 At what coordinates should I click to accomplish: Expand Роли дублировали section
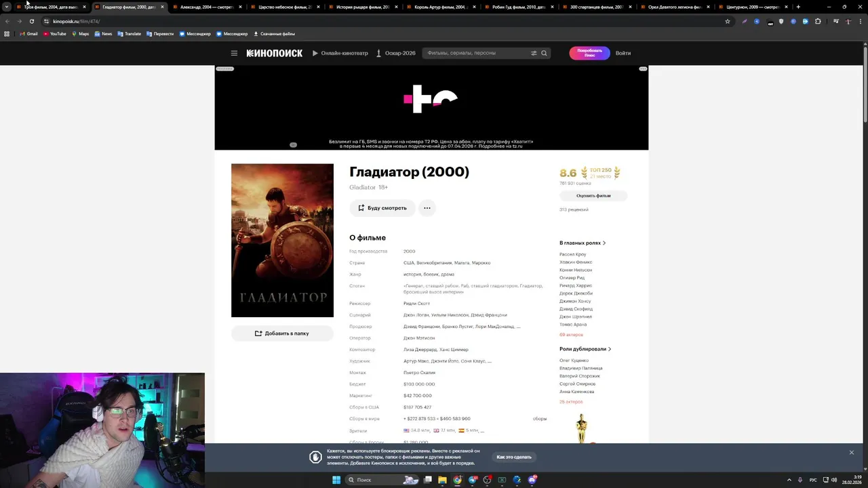585,349
